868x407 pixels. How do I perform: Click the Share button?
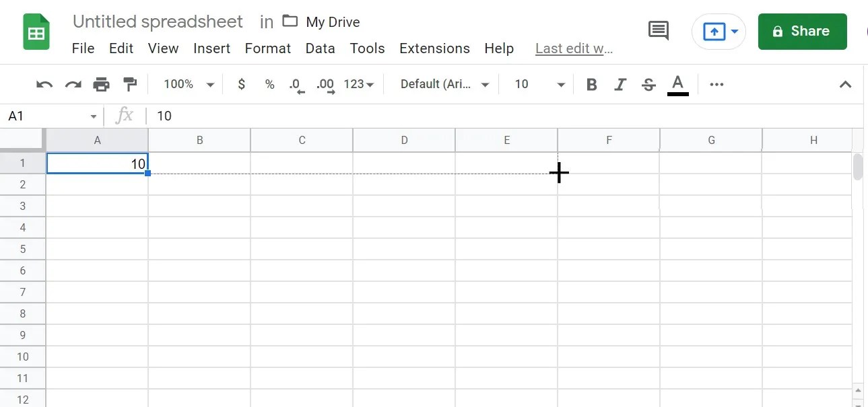point(802,31)
